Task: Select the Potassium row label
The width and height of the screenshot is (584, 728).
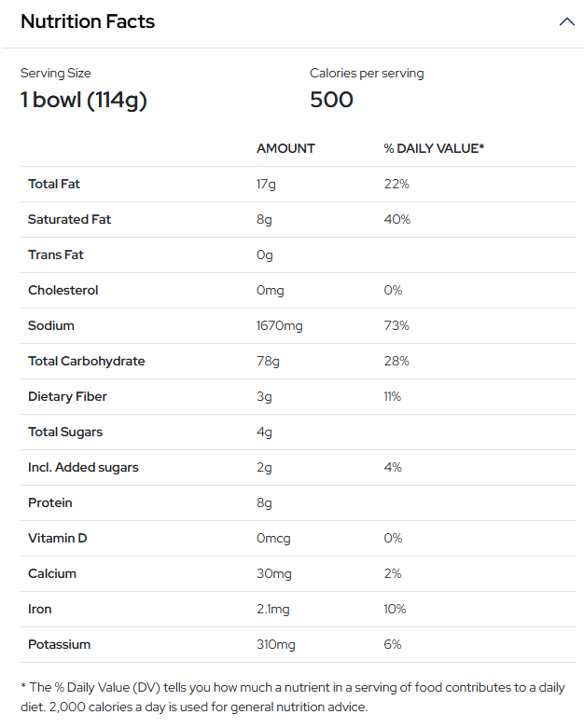Action: click(59, 644)
